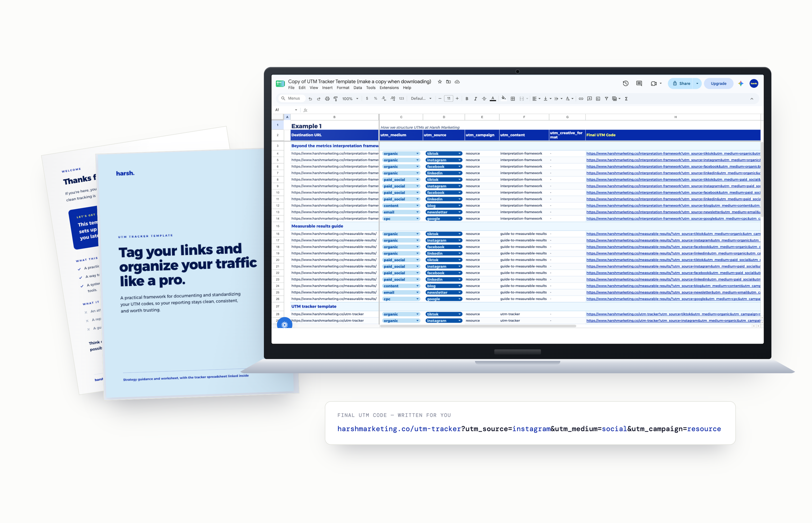Decrease decimal places in the toolbar

[384, 98]
